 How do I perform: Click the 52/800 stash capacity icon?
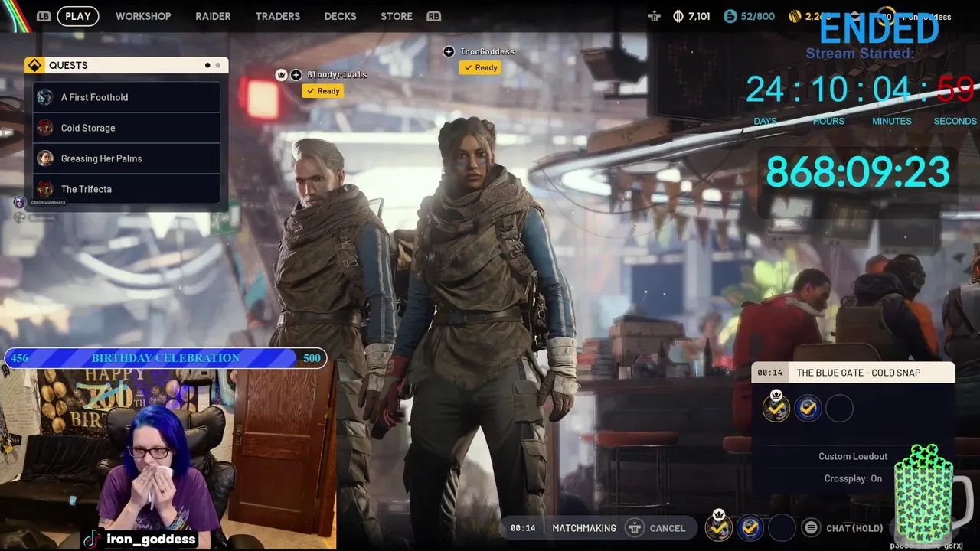[730, 16]
